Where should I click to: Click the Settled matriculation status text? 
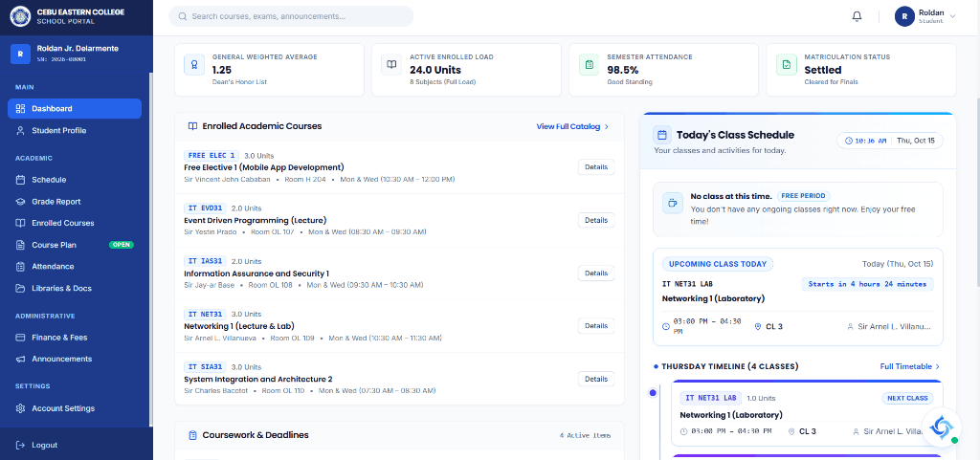(x=822, y=70)
